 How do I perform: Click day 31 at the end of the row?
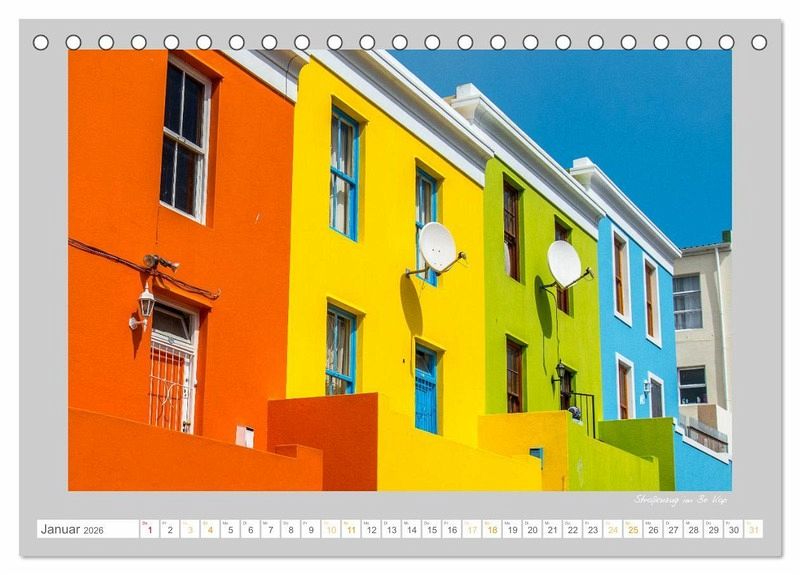pyautogui.click(x=753, y=529)
